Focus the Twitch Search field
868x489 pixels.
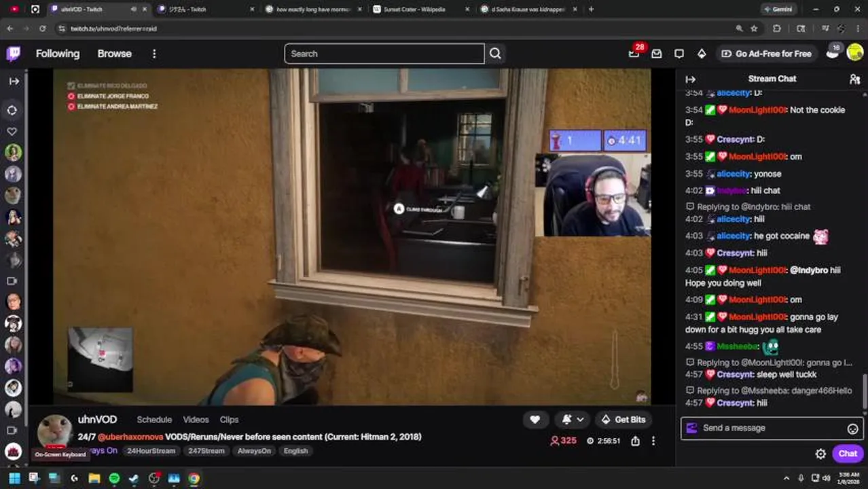384,54
